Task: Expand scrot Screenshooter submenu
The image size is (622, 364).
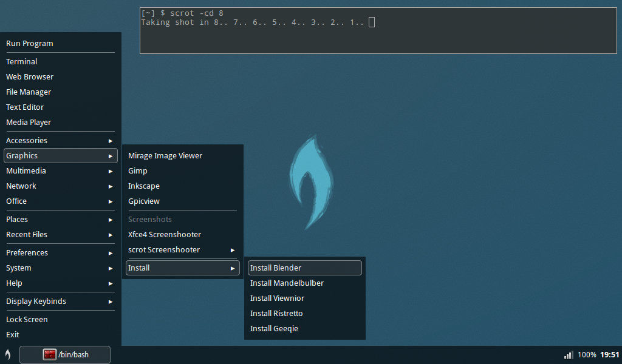Action: 182,250
